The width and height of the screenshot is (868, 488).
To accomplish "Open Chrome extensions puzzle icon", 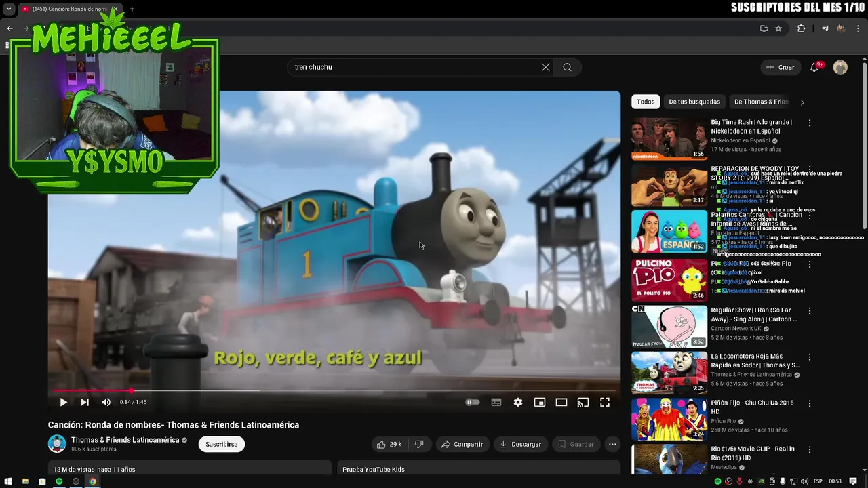I will coord(801,28).
